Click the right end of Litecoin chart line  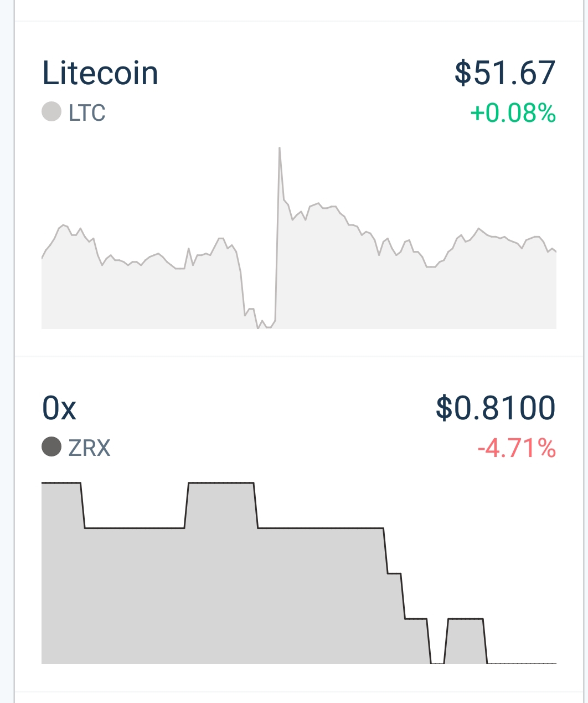click(554, 251)
